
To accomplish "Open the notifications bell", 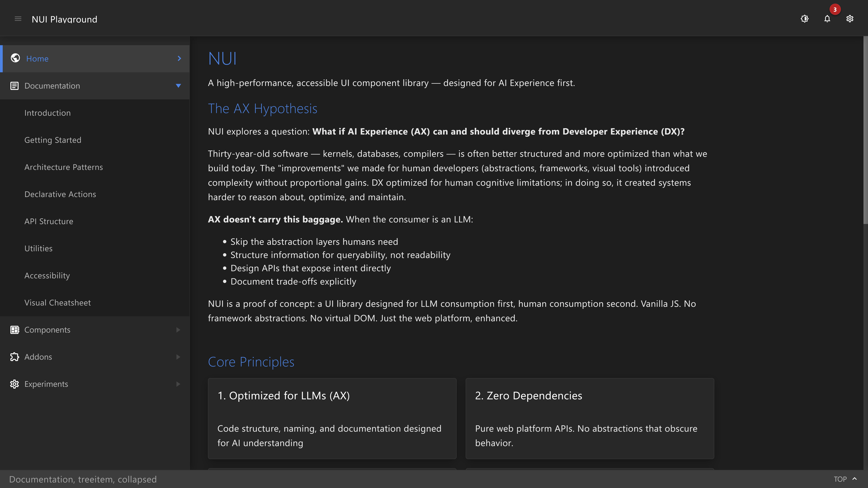I will [827, 19].
